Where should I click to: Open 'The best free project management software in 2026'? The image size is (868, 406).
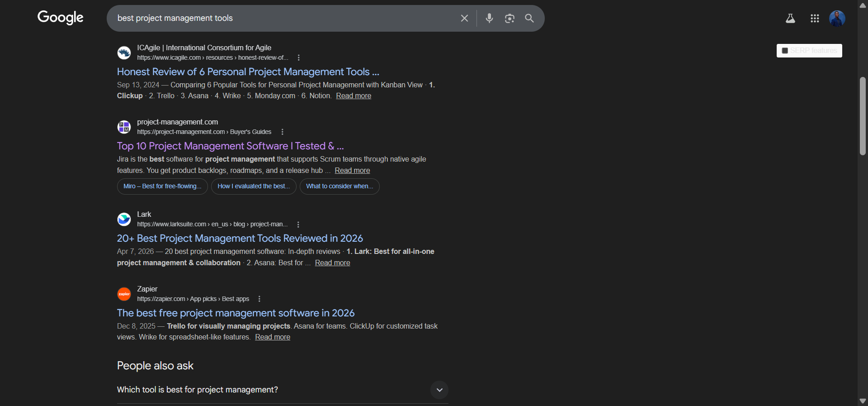[x=236, y=313]
